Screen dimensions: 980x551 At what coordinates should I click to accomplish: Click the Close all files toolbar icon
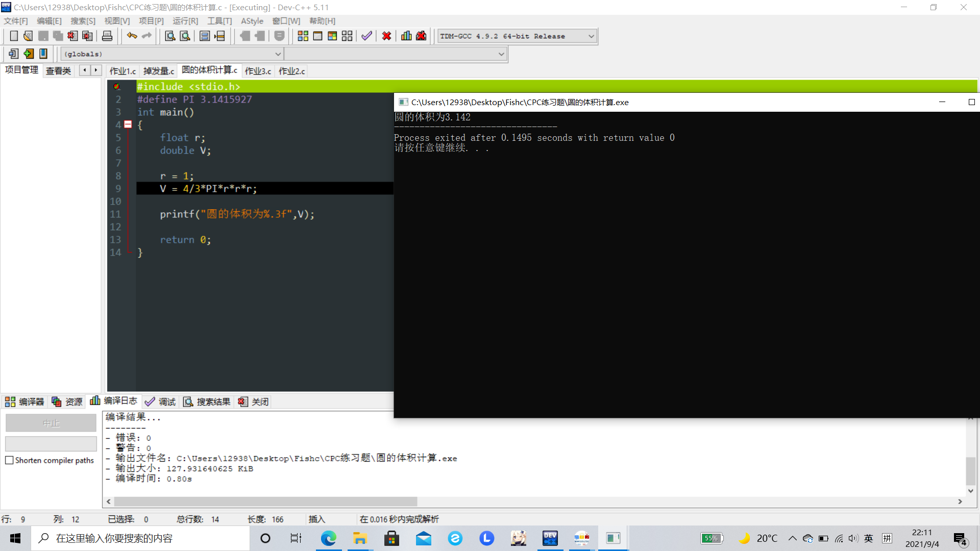click(x=88, y=36)
